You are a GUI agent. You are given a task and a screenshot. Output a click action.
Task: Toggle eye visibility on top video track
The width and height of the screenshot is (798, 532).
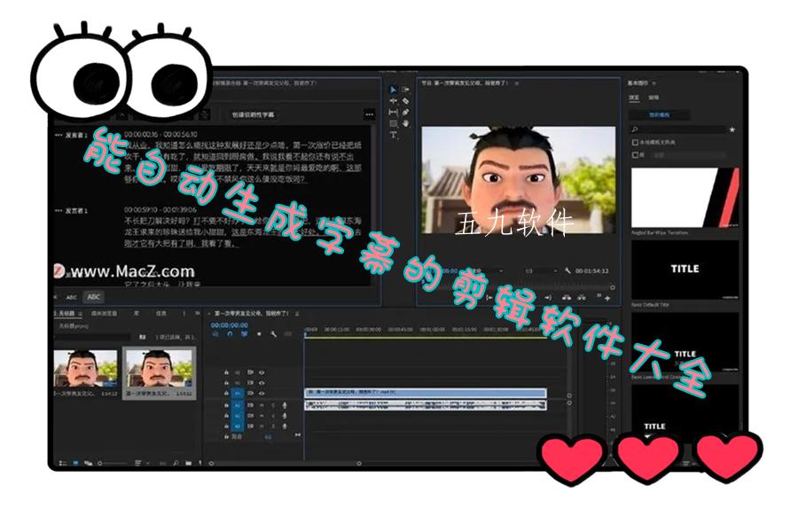[262, 372]
